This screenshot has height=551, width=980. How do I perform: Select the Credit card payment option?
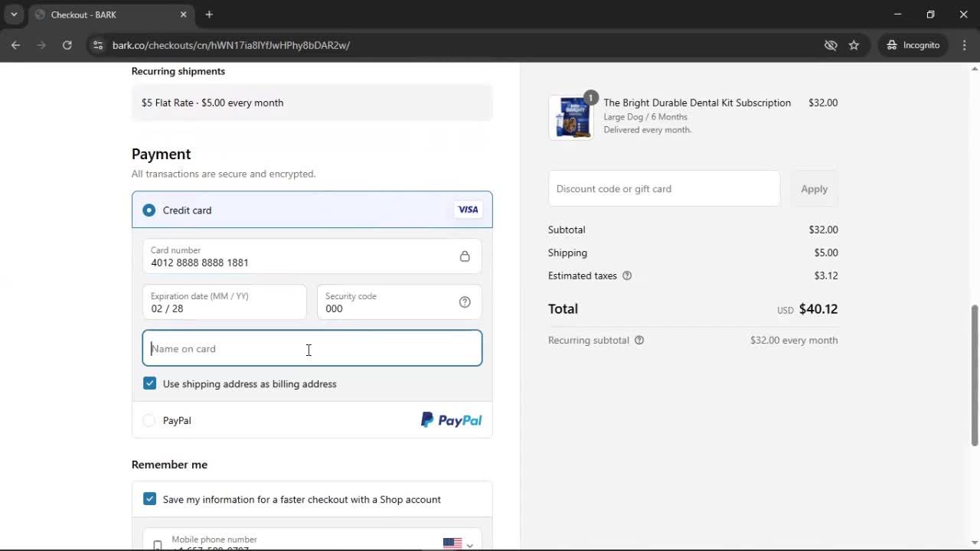pyautogui.click(x=149, y=210)
